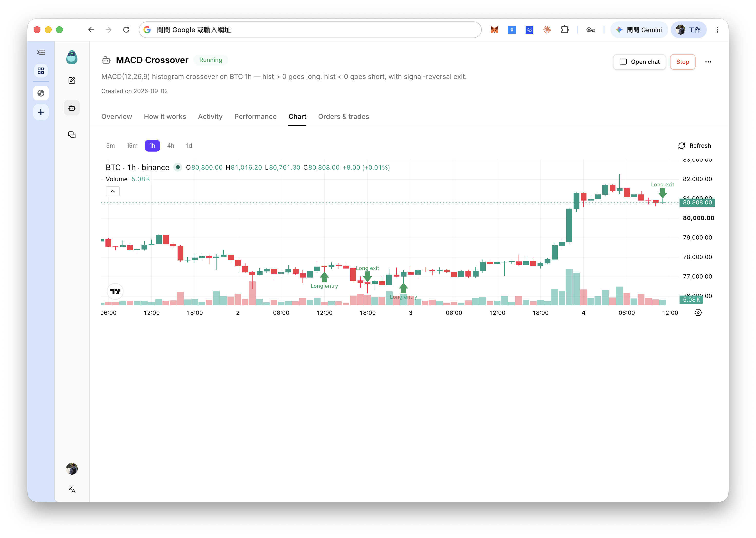The height and width of the screenshot is (538, 756).
Task: Click the compose new edit icon
Action: coord(72,80)
